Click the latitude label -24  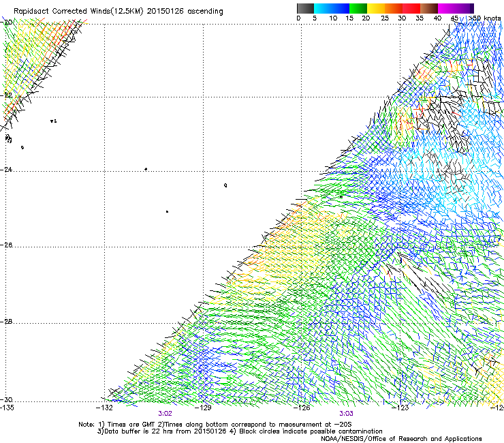[x=6, y=169]
